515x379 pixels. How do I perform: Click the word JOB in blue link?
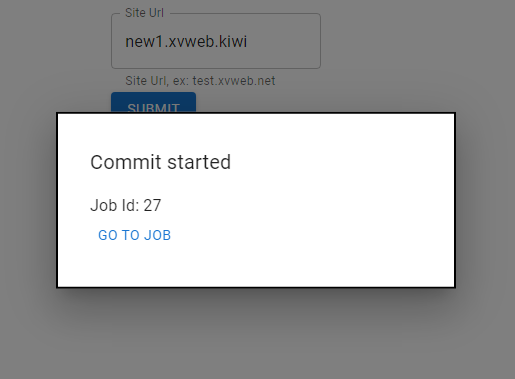(x=157, y=235)
